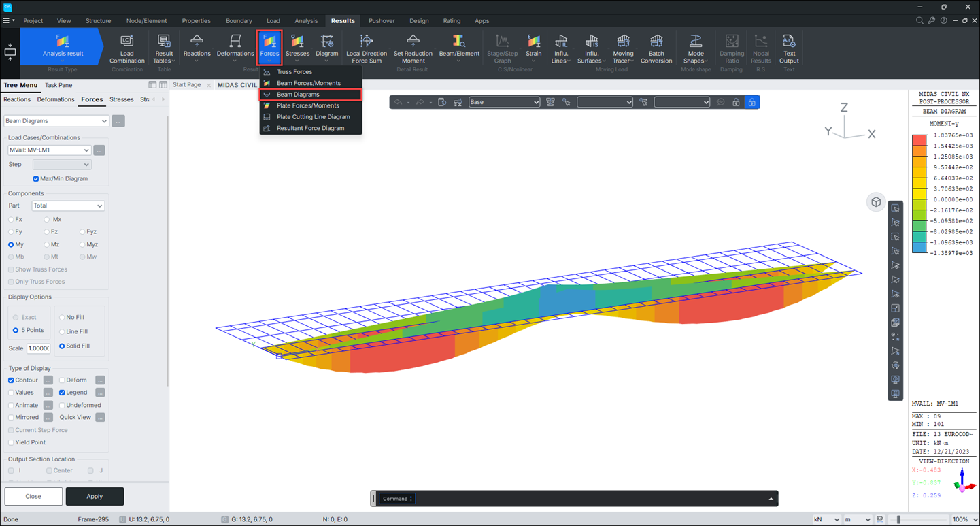Screen dimensions: 980x526
Task: Click the Analysis result ribbon button
Action: click(63, 46)
